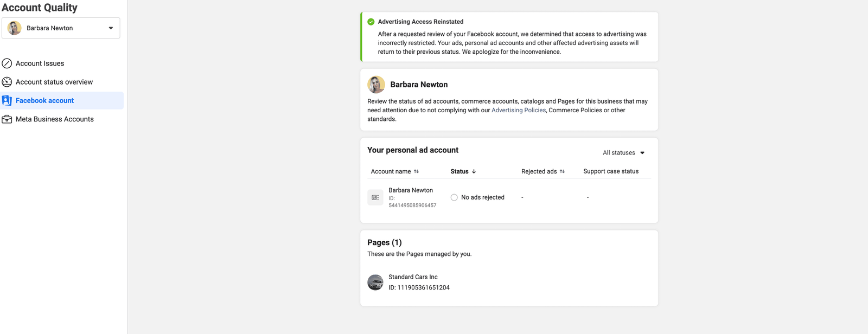Screen dimensions: 868x334
Task: Click the Barbara Newton ad account name
Action: pos(411,190)
